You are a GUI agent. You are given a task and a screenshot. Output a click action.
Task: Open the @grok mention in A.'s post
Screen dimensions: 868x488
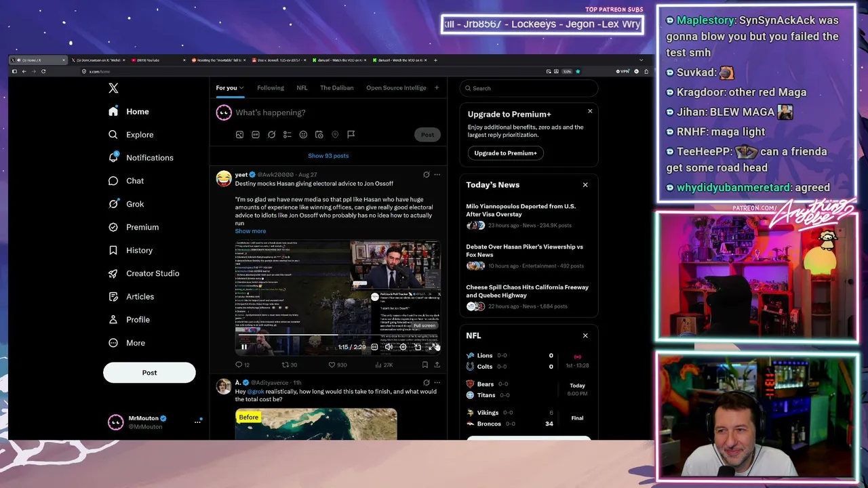[256, 392]
